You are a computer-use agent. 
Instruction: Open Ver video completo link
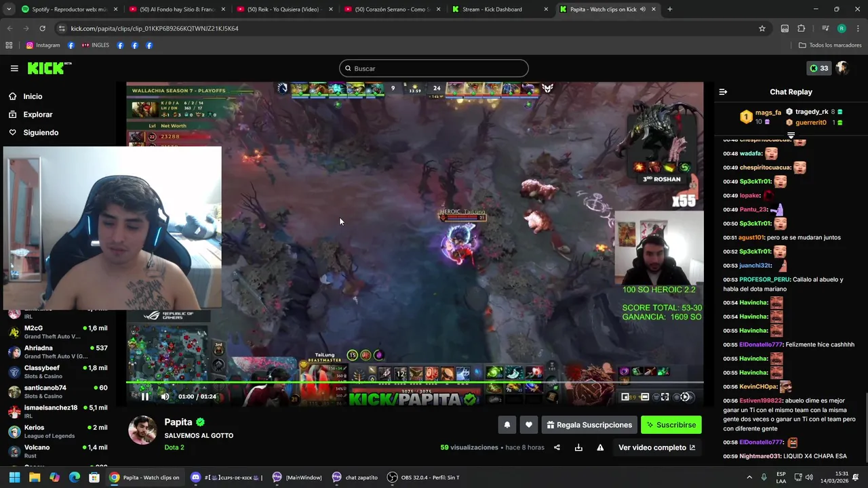point(656,447)
